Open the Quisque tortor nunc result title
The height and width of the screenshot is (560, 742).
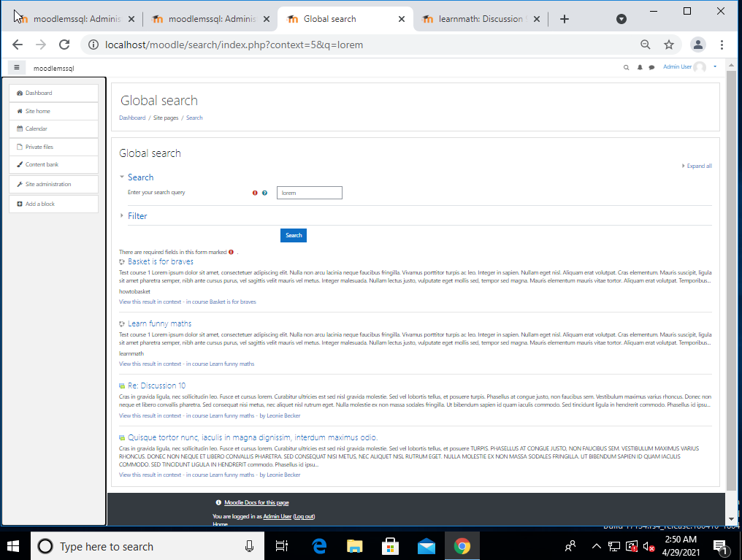pos(253,437)
